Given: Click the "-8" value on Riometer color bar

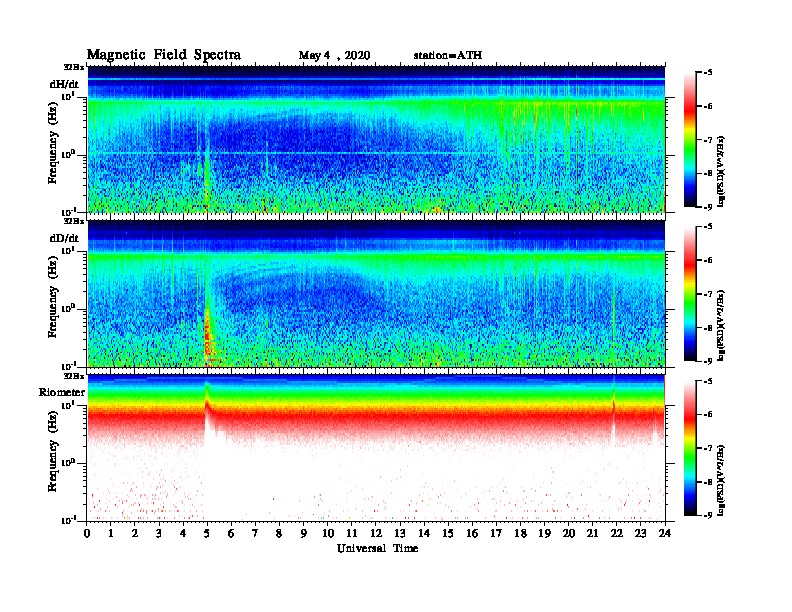Looking at the screenshot, I should click(x=707, y=482).
